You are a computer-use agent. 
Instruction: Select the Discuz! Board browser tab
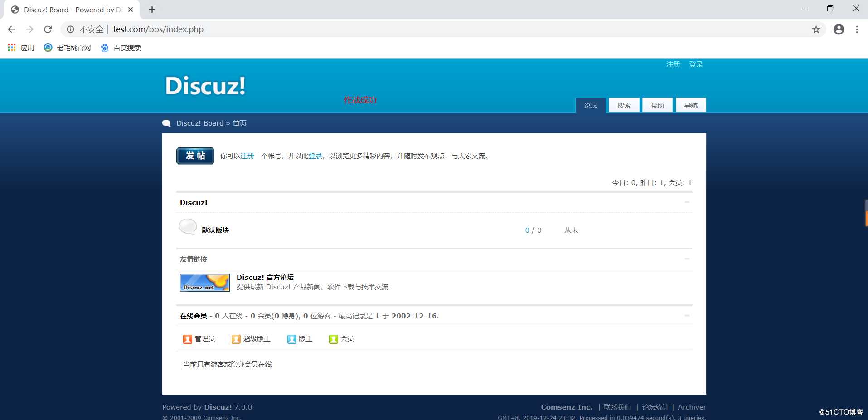[x=72, y=10]
